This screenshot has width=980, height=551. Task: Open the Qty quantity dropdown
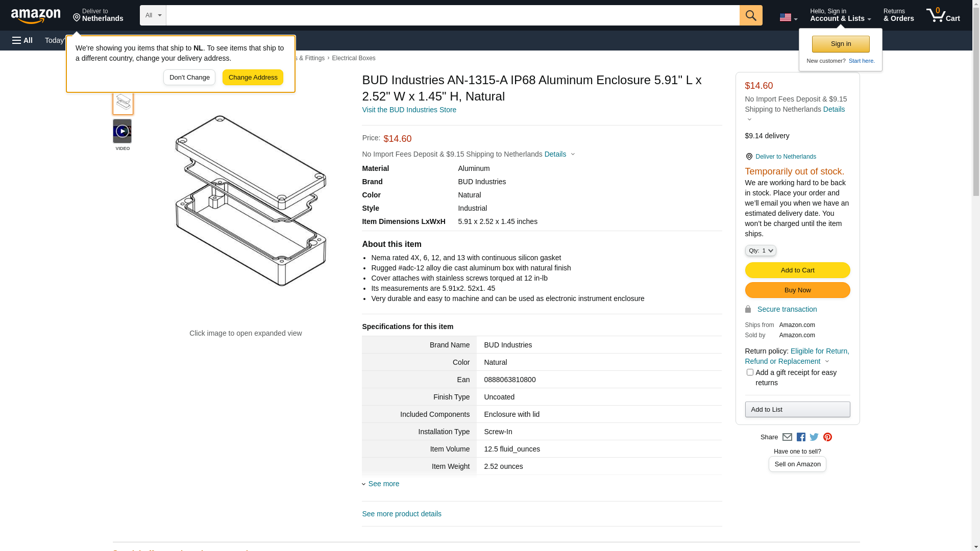click(x=761, y=251)
